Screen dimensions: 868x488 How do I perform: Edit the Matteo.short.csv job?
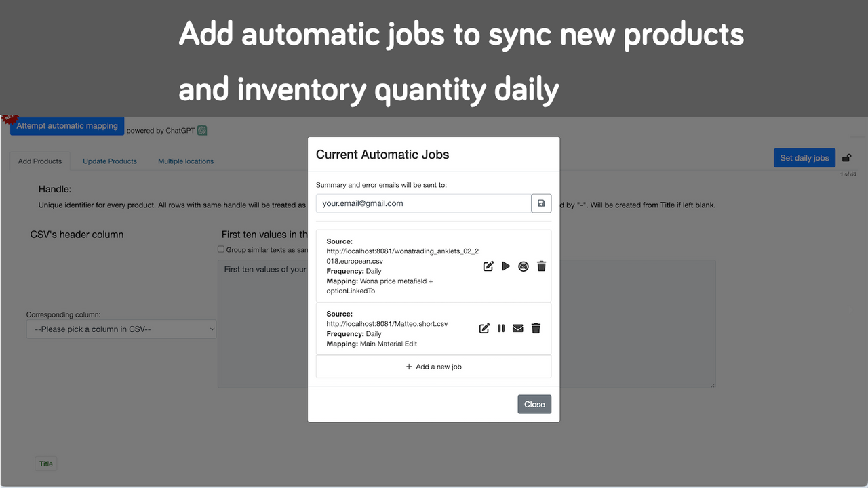pyautogui.click(x=484, y=328)
